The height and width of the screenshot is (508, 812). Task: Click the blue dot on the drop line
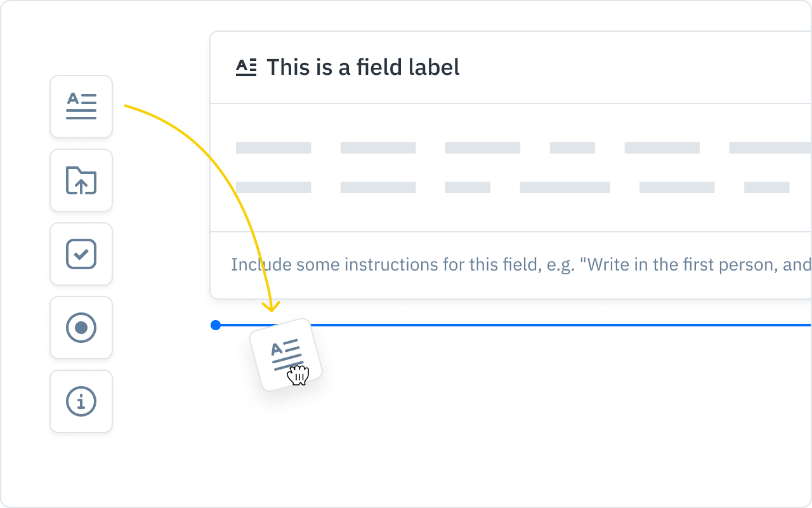click(216, 325)
